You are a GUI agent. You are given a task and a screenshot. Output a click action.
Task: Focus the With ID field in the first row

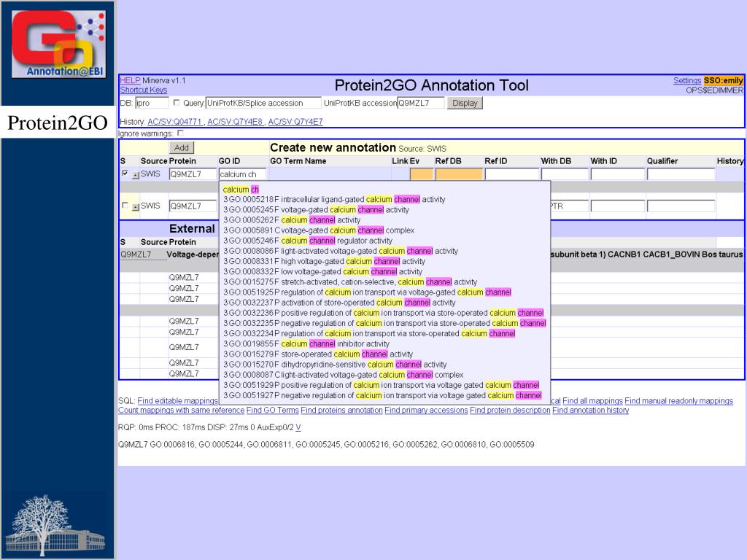(x=617, y=174)
